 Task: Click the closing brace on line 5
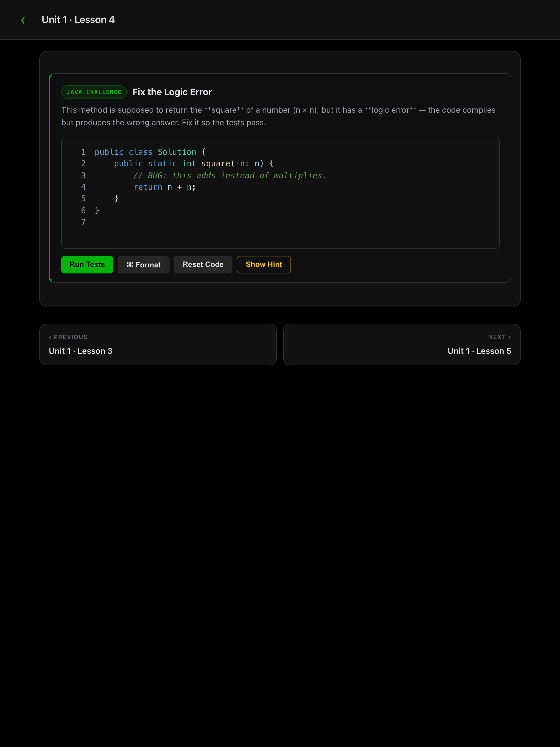click(116, 199)
